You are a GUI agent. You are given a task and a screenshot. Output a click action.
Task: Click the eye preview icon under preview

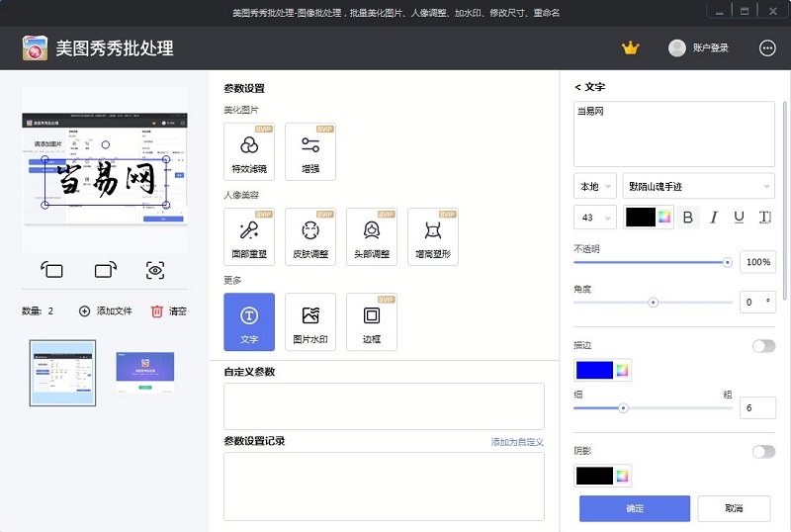coord(155,270)
